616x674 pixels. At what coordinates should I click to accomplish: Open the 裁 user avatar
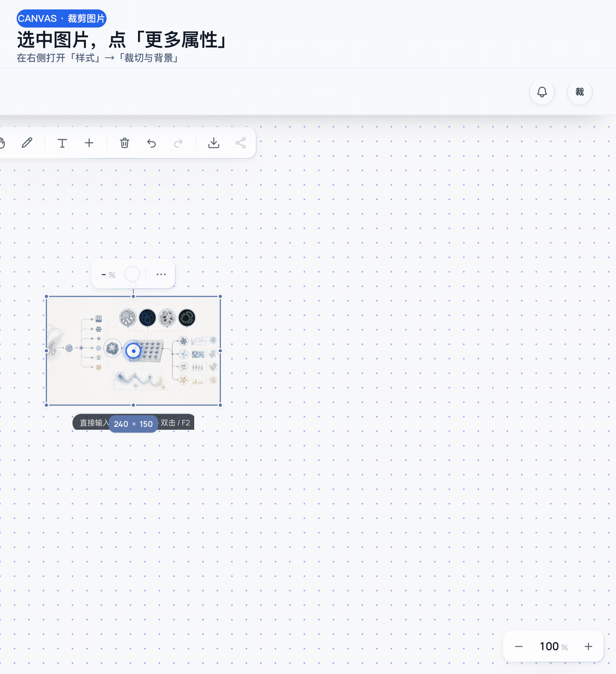[x=580, y=92]
